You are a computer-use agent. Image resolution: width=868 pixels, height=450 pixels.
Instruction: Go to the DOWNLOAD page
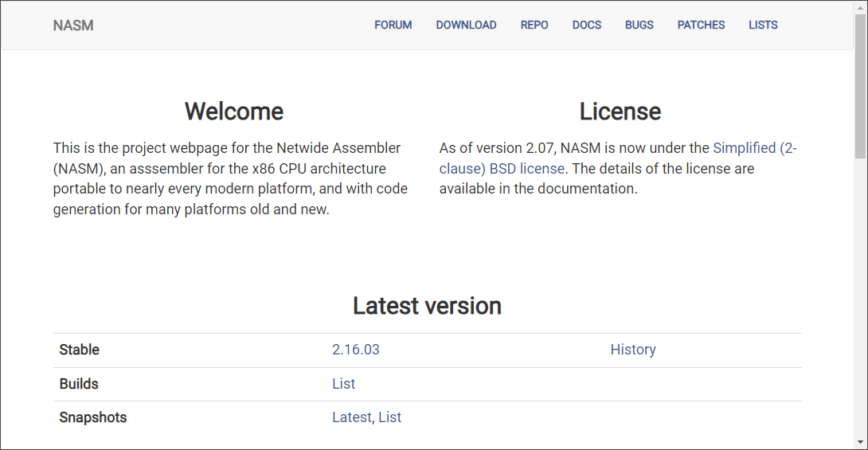466,25
